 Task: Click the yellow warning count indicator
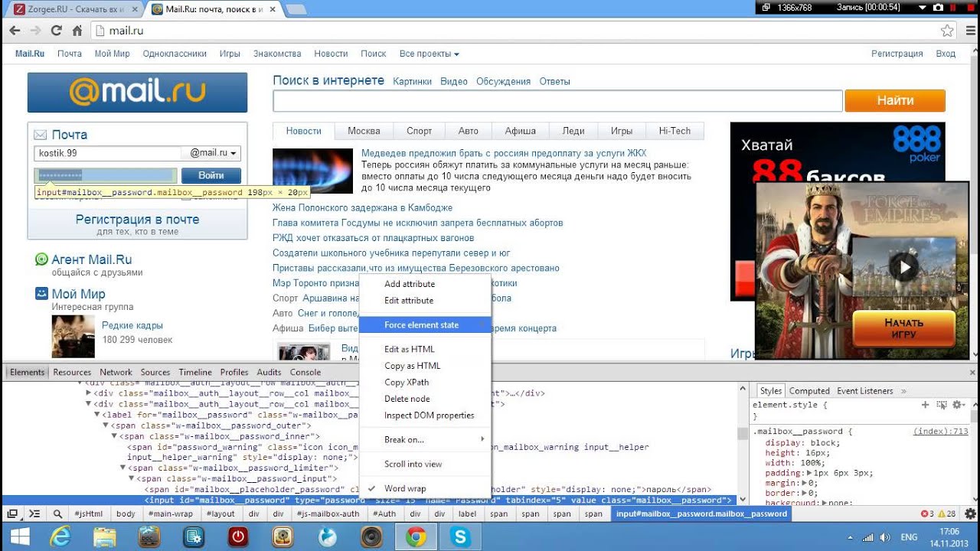(947, 514)
